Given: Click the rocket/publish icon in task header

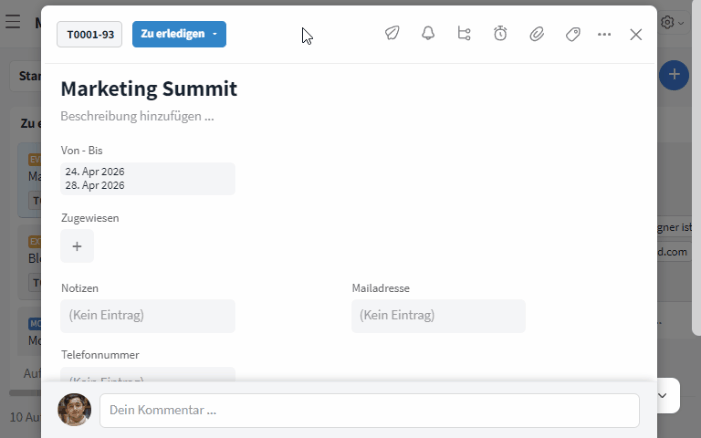Looking at the screenshot, I should click(x=392, y=34).
